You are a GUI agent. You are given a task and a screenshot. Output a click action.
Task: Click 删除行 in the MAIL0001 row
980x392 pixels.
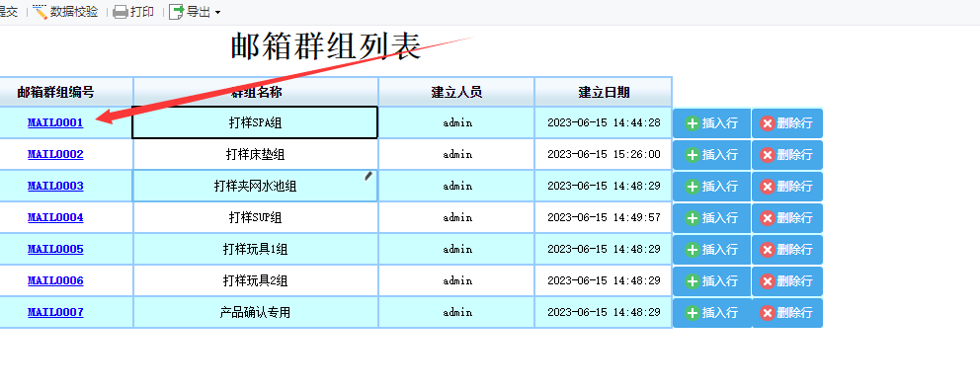coord(787,123)
